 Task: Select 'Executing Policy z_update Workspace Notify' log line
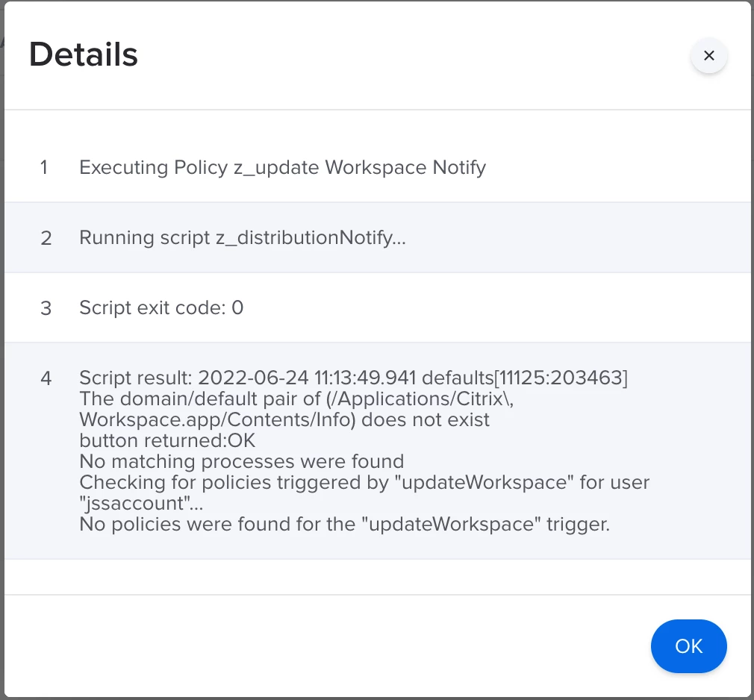(x=282, y=167)
